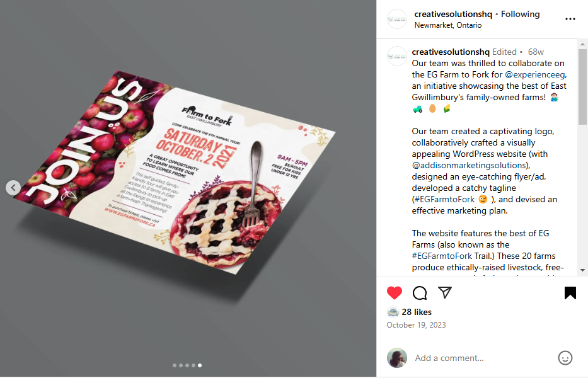Open the #EGFarmtoFork hashtag in tagline

[x=444, y=200]
